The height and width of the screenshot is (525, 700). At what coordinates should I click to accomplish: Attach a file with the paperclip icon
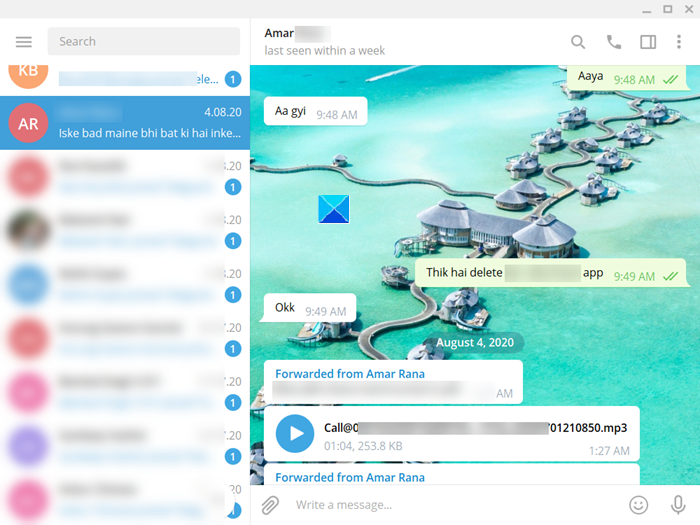pyautogui.click(x=270, y=505)
